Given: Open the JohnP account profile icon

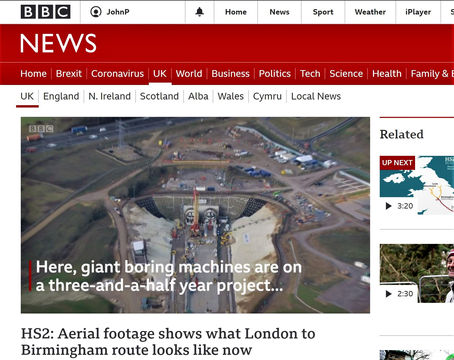Looking at the screenshot, I should [96, 12].
